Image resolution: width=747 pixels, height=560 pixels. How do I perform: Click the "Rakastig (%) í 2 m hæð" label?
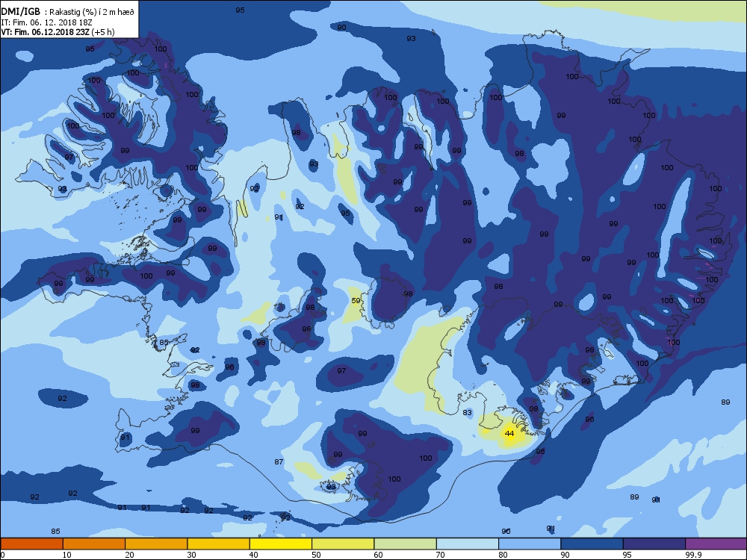tap(92, 12)
